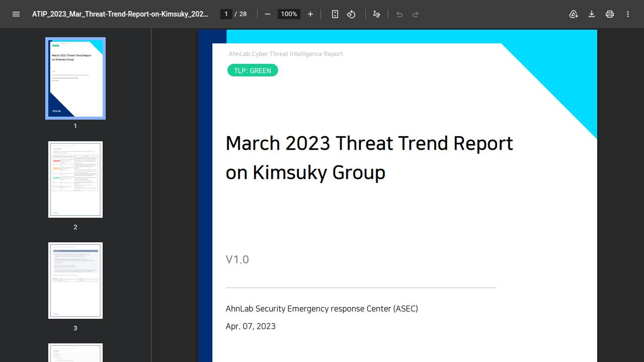Save the PDF to Google Drive
This screenshot has width=644, height=362.
[x=574, y=14]
